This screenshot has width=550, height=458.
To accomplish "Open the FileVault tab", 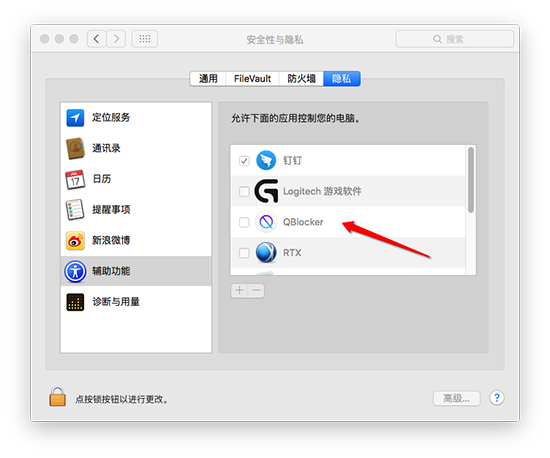I will pyautogui.click(x=252, y=79).
